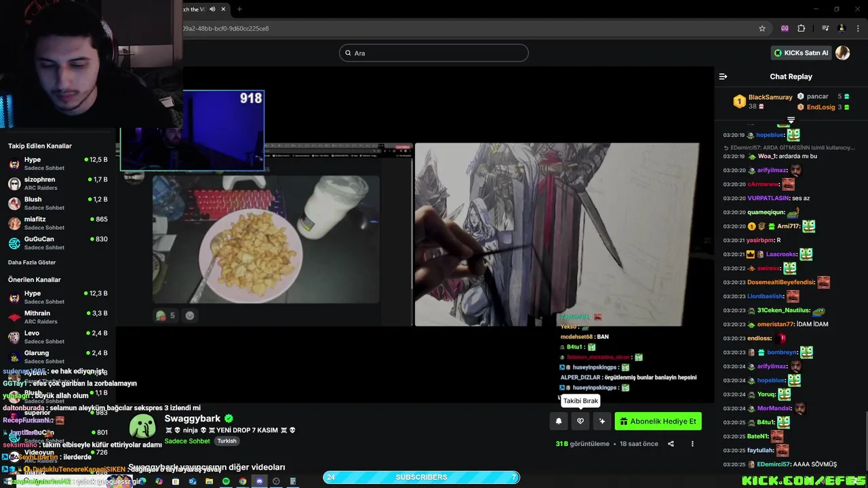Open the Calculator from the taskbar
This screenshot has height=488, width=868.
coord(293,481)
